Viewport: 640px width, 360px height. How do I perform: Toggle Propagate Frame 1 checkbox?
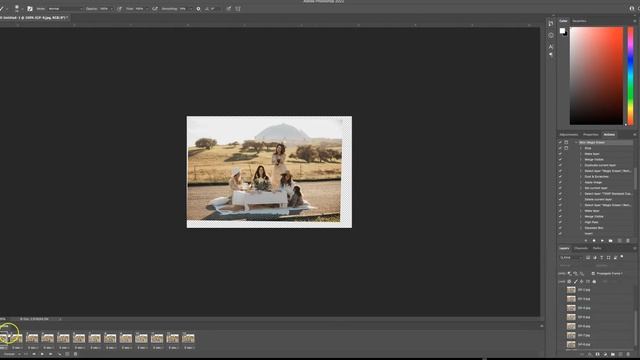(593, 273)
